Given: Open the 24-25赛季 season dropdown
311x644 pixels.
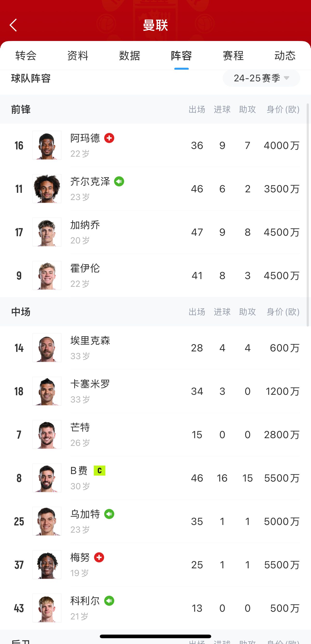Looking at the screenshot, I should (261, 78).
